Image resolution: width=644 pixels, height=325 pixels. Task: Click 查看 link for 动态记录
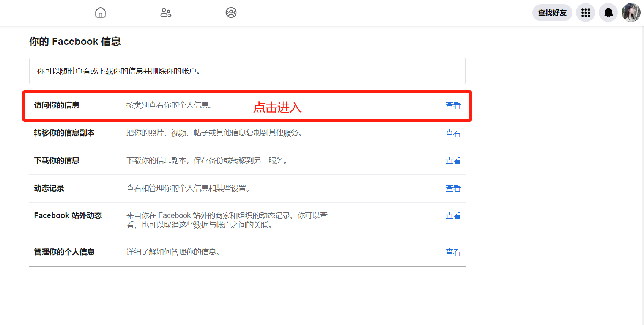tap(453, 188)
